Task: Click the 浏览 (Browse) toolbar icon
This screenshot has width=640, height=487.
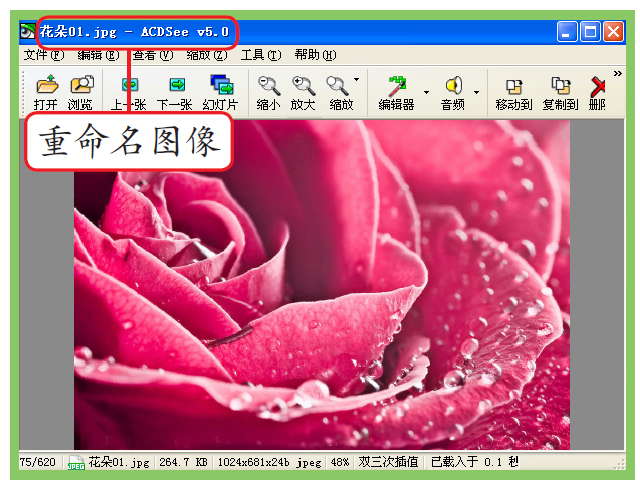Action: [80, 87]
